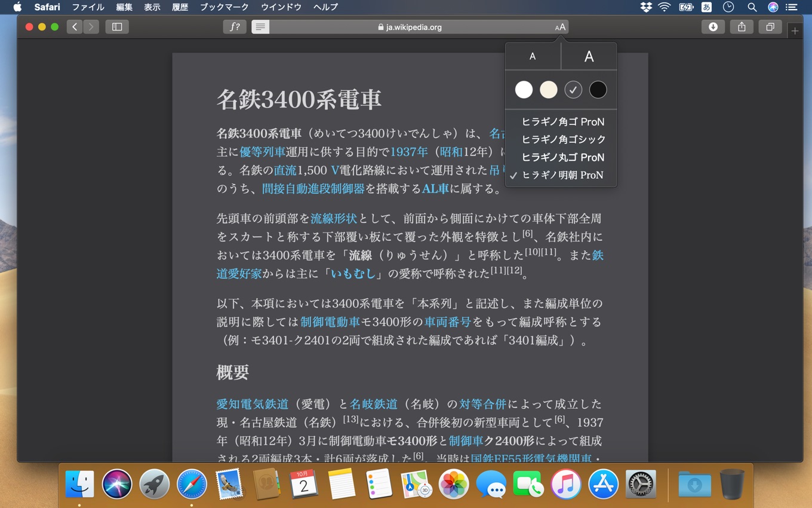The image size is (812, 508).
Task: Open the Wi-Fi status menu
Action: click(665, 7)
